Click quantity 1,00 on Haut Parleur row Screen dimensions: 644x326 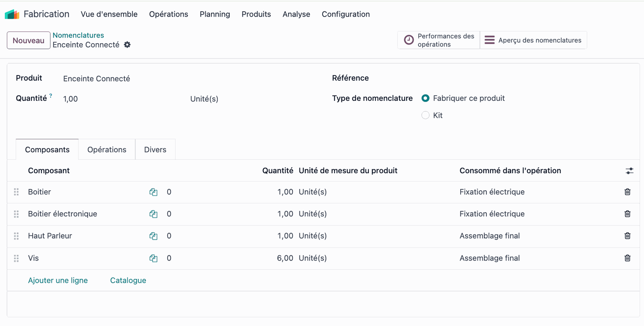pyautogui.click(x=285, y=236)
